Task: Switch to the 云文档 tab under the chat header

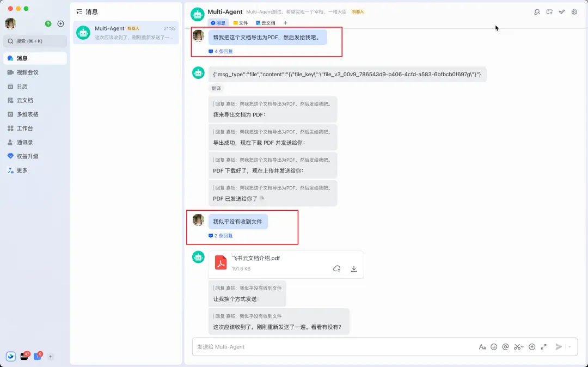Action: 266,23
